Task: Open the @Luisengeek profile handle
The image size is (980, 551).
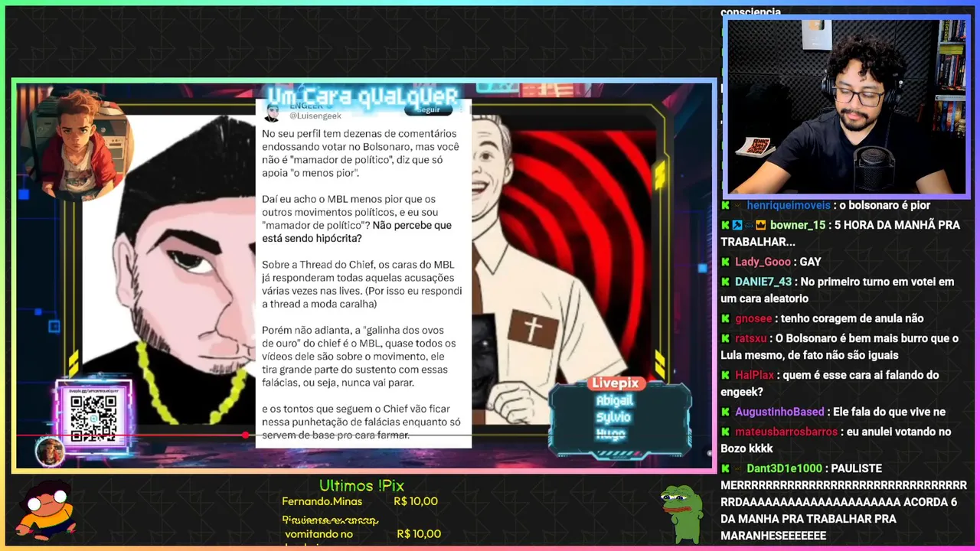Action: [x=315, y=116]
